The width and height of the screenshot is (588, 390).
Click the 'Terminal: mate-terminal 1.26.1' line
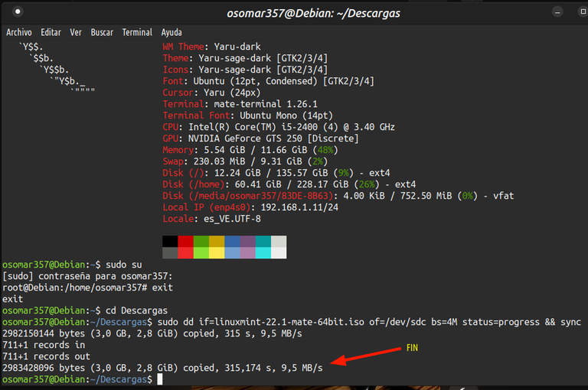click(x=240, y=104)
